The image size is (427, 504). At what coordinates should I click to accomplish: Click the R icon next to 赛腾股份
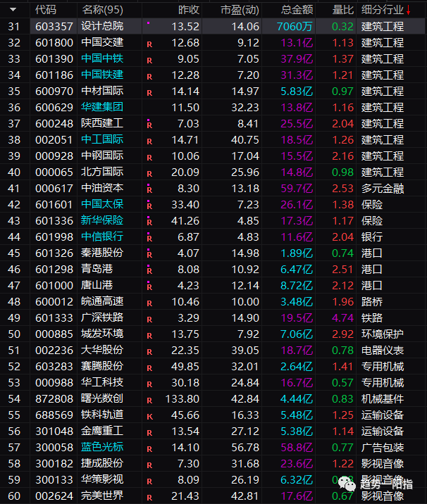(x=149, y=368)
